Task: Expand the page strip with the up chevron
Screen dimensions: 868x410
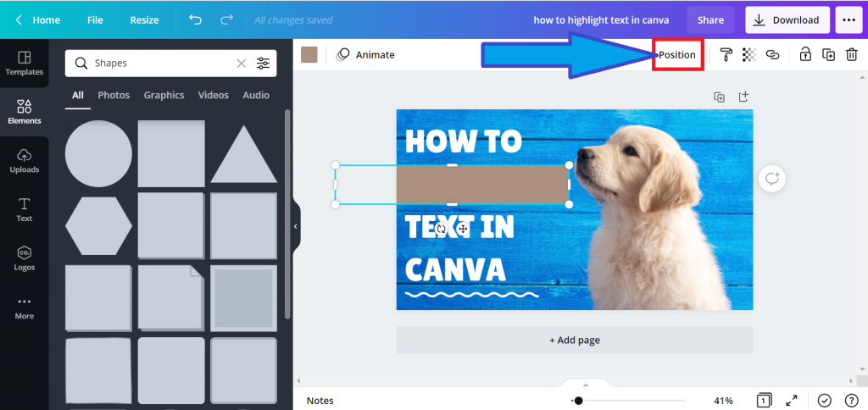Action: click(x=586, y=385)
